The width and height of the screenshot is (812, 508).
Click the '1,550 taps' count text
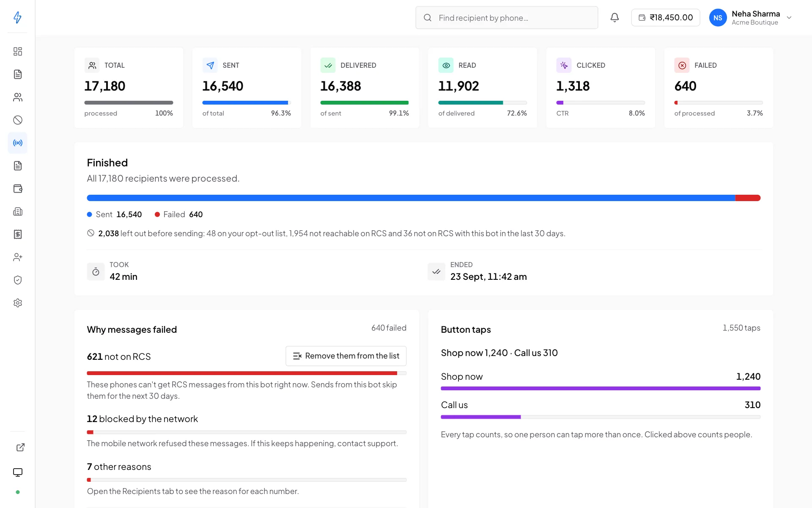[741, 328]
